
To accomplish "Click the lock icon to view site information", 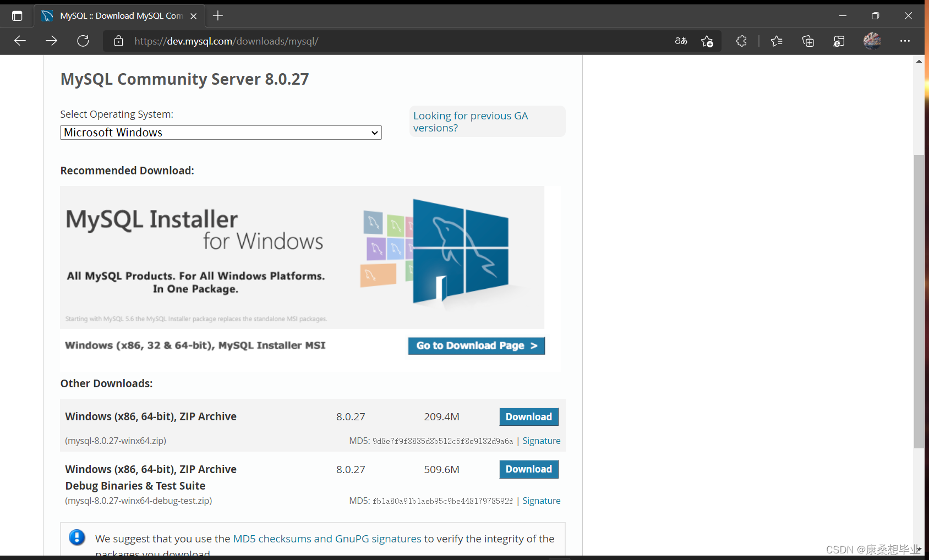I will [118, 41].
